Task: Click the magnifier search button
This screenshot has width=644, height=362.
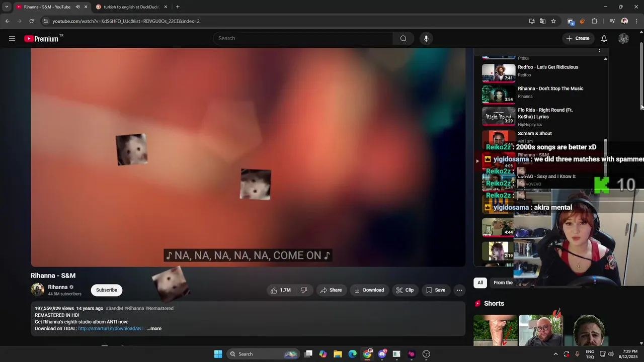Action: (x=403, y=38)
